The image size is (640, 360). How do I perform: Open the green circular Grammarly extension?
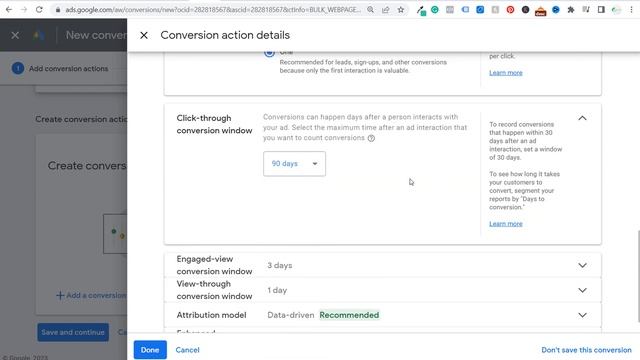point(435,9)
